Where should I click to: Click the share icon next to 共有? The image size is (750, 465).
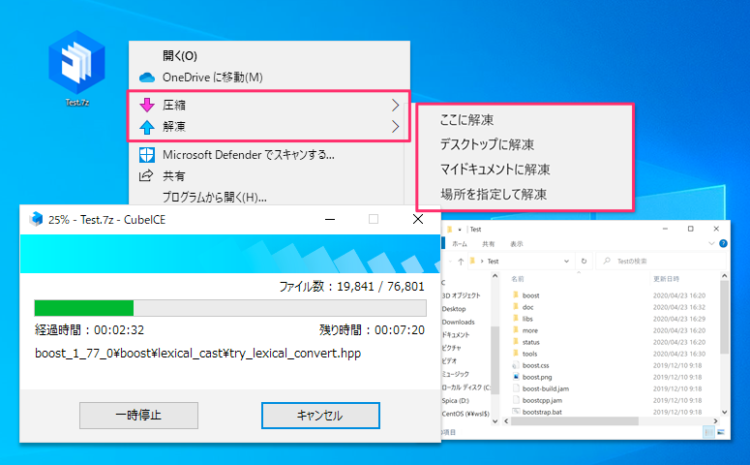[x=146, y=176]
